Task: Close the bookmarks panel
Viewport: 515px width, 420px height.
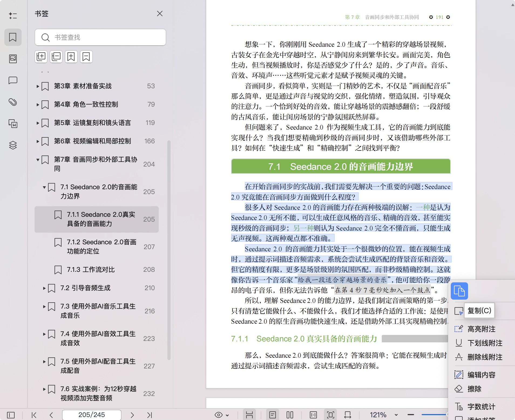Action: 160,13
